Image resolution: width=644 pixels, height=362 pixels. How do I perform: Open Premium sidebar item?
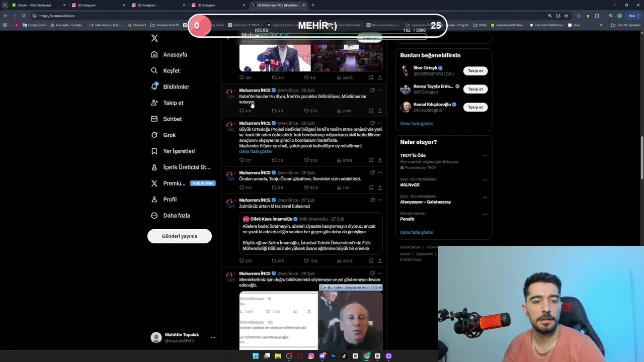pyautogui.click(x=183, y=183)
